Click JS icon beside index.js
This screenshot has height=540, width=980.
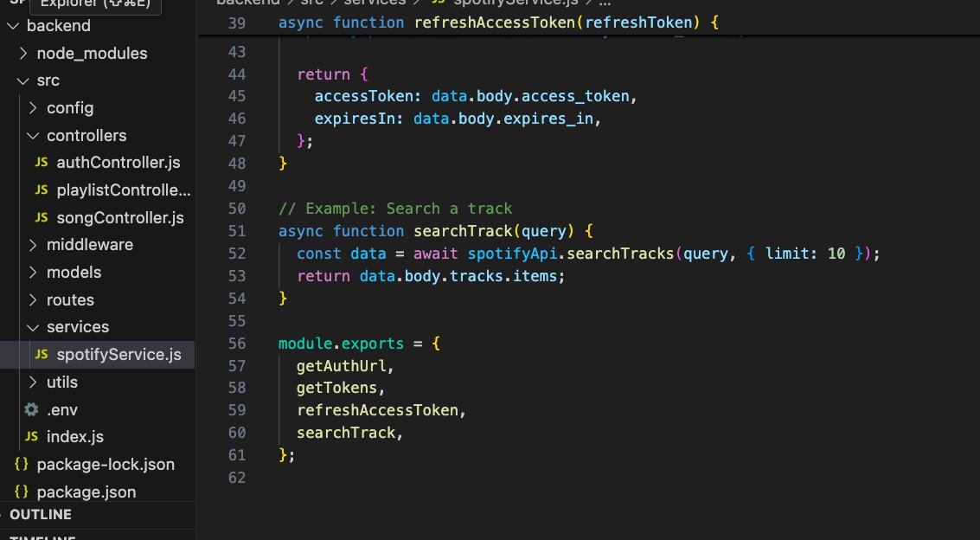pyautogui.click(x=31, y=437)
